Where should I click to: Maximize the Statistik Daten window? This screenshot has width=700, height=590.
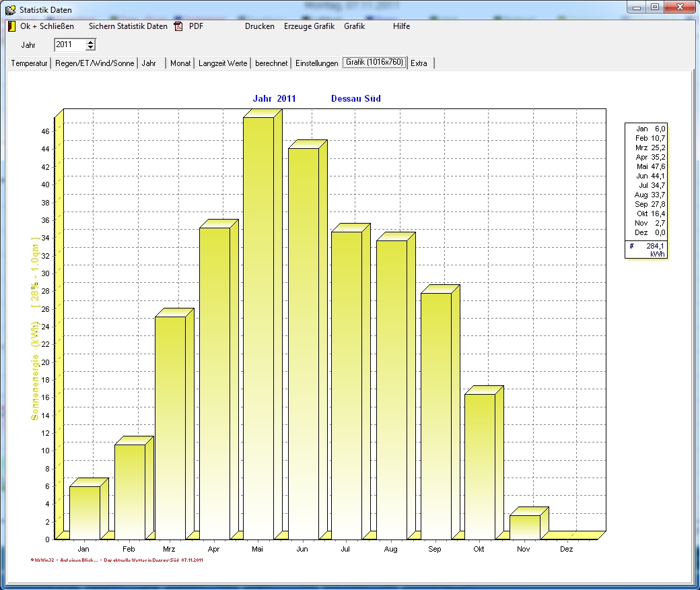point(654,7)
